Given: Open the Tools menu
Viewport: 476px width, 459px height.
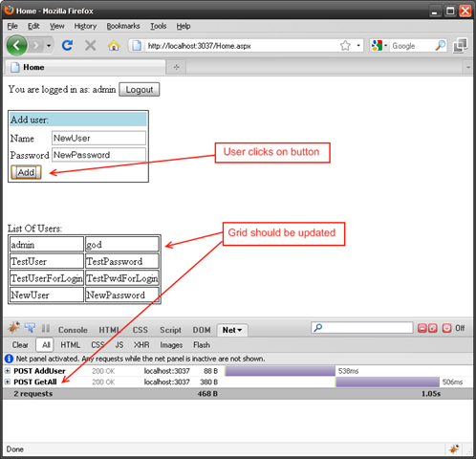Looking at the screenshot, I should click(x=159, y=26).
